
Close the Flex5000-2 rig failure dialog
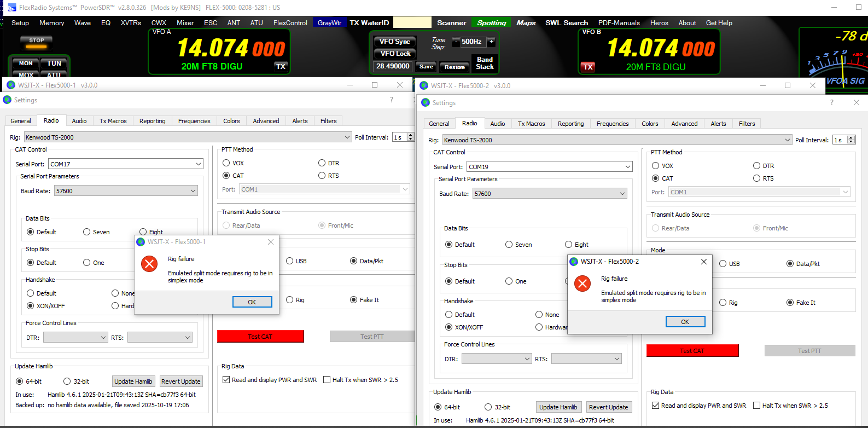pos(704,262)
